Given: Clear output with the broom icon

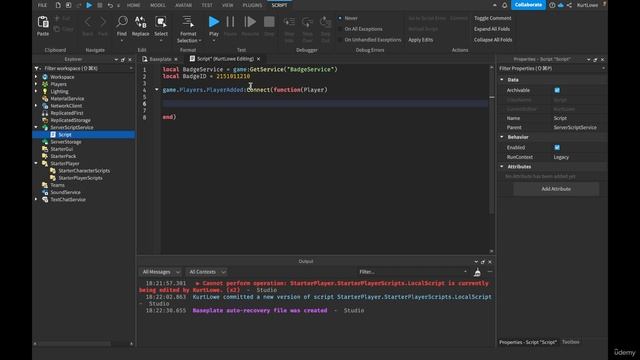Looking at the screenshot, I should (477, 272).
